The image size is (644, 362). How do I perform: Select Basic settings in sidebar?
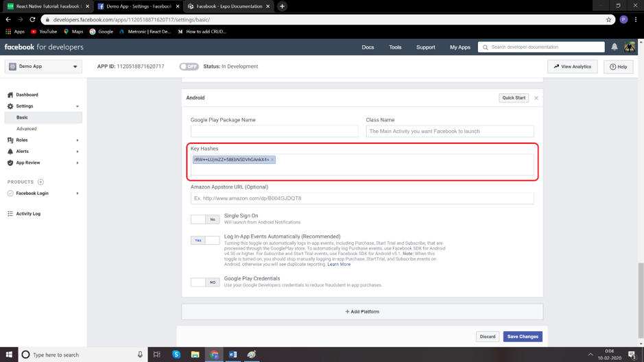coord(43,117)
